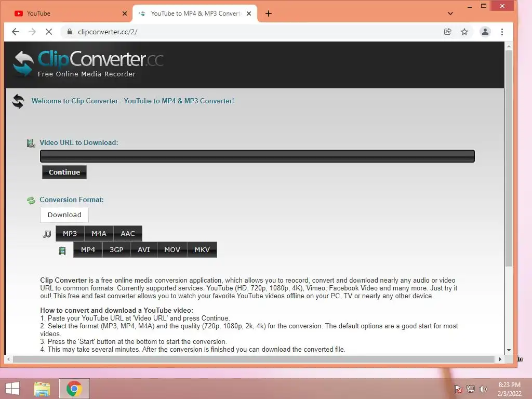Image resolution: width=532 pixels, height=399 pixels.
Task: Select M4A audio format
Action: click(x=99, y=233)
